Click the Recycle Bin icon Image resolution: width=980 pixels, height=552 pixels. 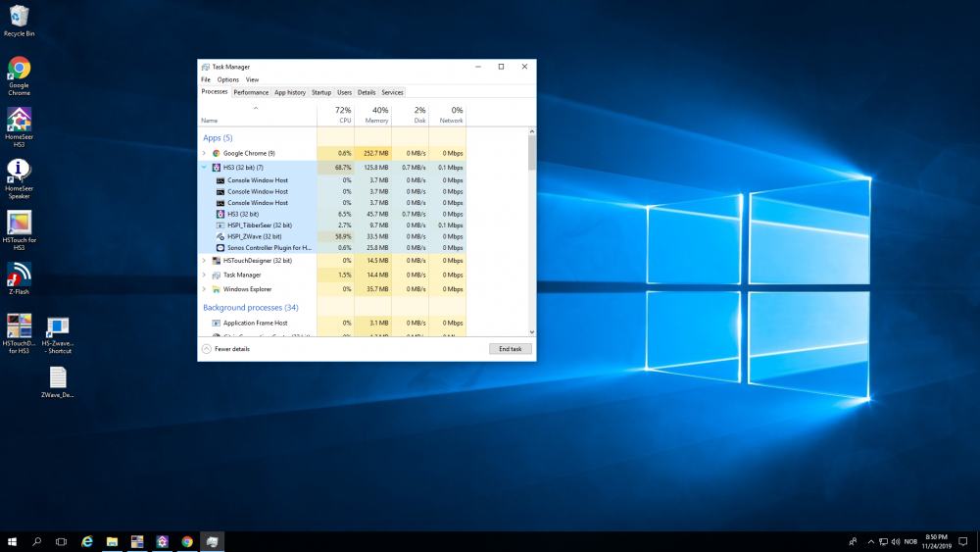coord(19,16)
